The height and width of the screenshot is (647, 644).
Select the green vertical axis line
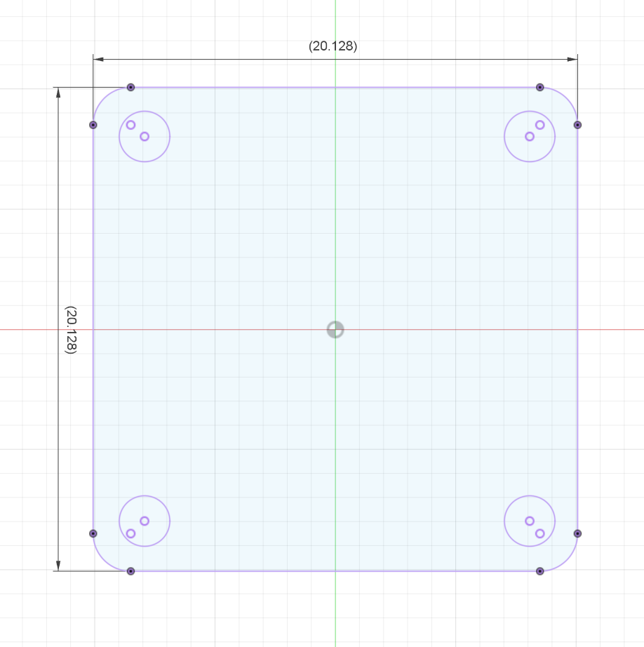[x=335, y=211]
